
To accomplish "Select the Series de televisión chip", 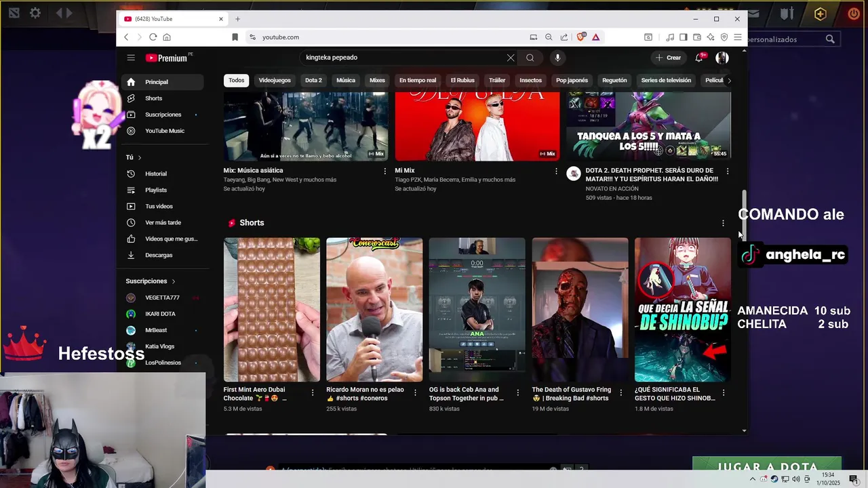I will pos(666,80).
